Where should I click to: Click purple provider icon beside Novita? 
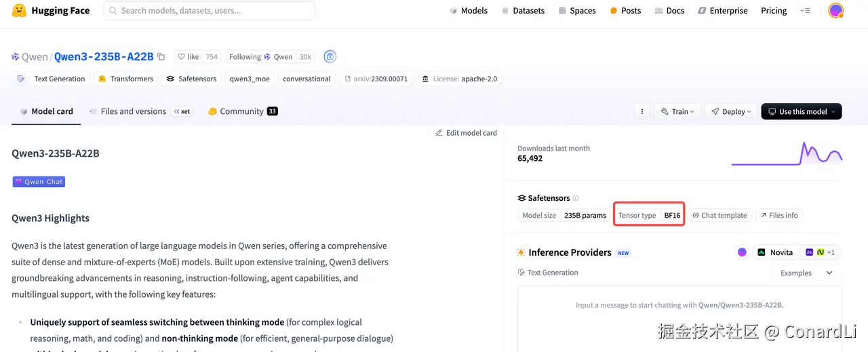click(x=742, y=252)
